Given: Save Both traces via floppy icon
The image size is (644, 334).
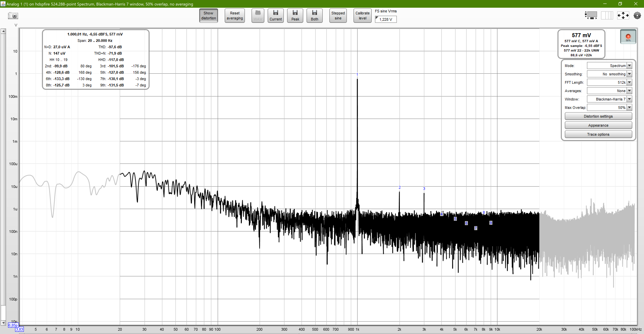Looking at the screenshot, I should click(314, 15).
